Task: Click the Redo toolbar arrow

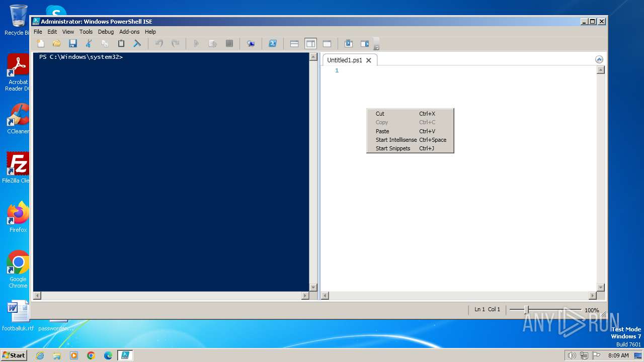Action: pyautogui.click(x=175, y=44)
